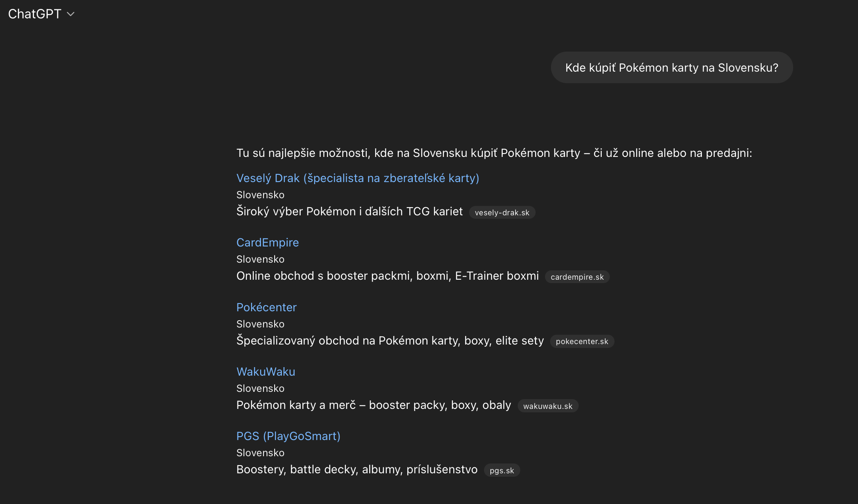Open the Pokécenter store link
This screenshot has width=858, height=504.
click(267, 307)
